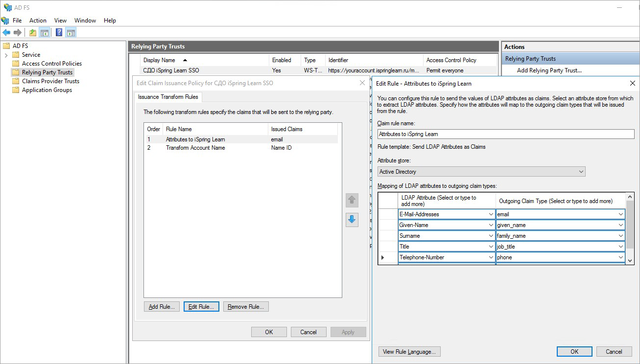Open the email outgoing claim type dropdown
This screenshot has height=364, width=640.
621,214
